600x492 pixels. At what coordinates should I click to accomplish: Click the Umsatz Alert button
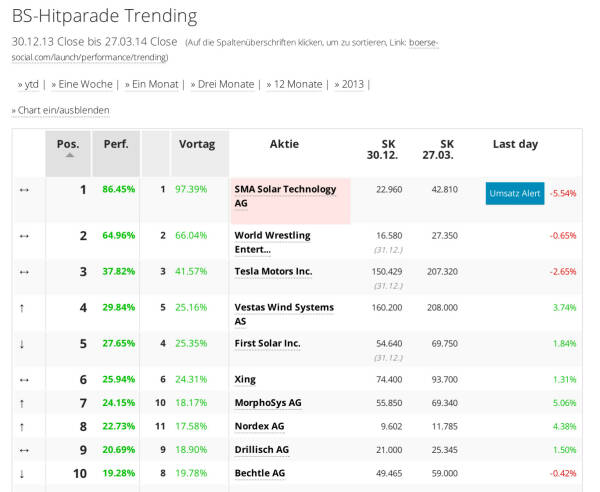(x=515, y=193)
